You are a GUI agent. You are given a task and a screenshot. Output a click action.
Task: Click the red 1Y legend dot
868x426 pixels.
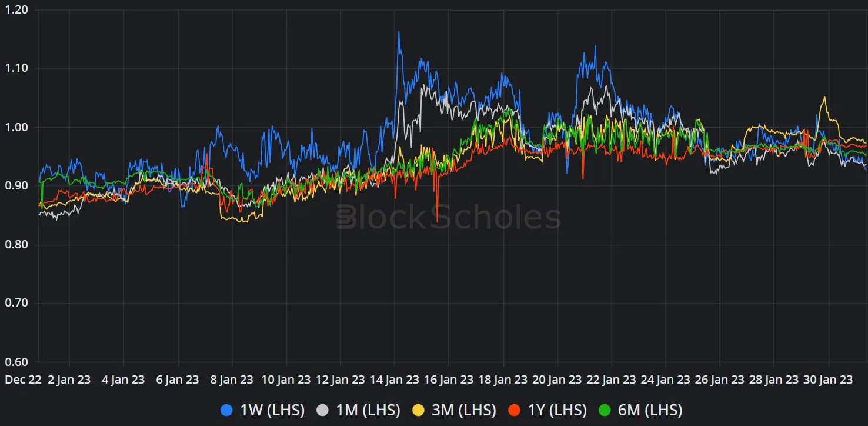(513, 410)
